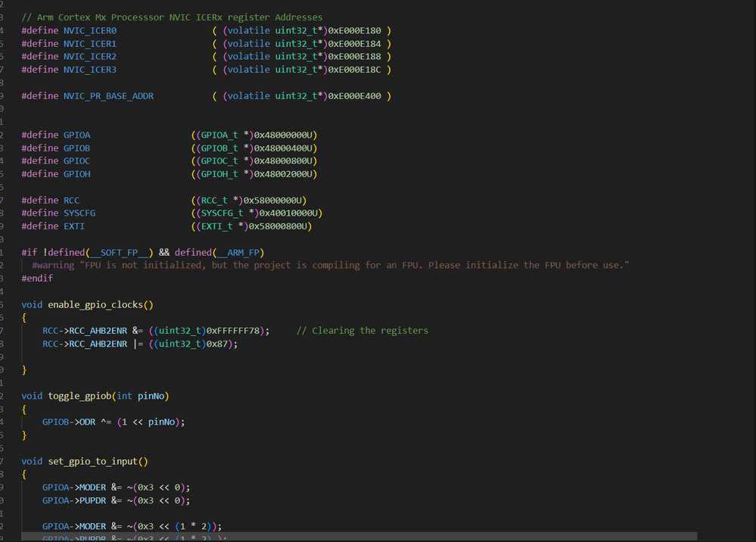Click the enable_gpio_clocks function name
The width and height of the screenshot is (756, 542).
tap(95, 305)
